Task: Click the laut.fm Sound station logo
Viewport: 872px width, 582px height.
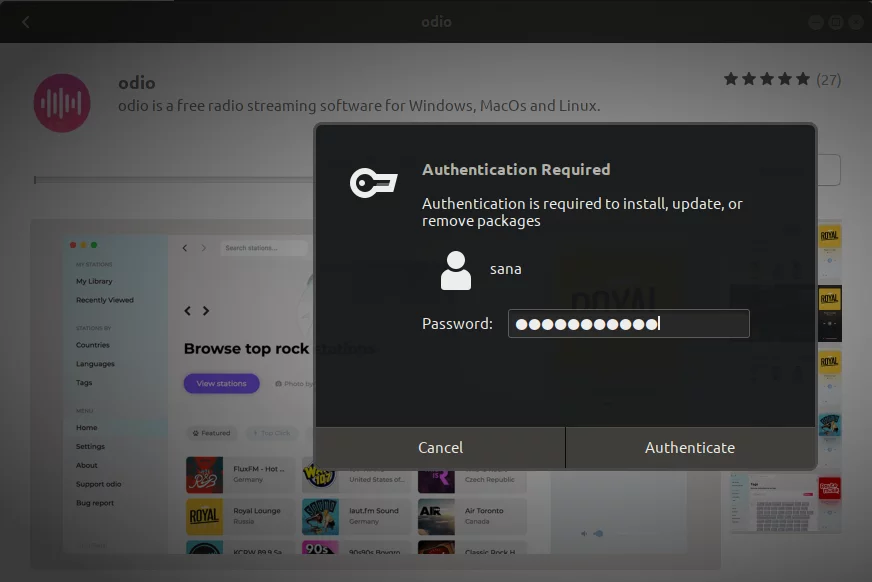Action: coord(320,517)
